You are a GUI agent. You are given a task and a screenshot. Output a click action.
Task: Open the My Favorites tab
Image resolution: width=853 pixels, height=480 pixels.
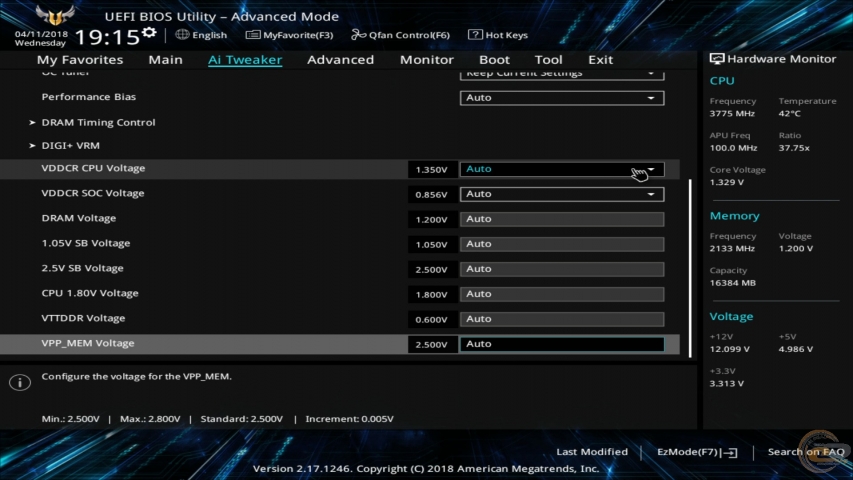pyautogui.click(x=80, y=59)
